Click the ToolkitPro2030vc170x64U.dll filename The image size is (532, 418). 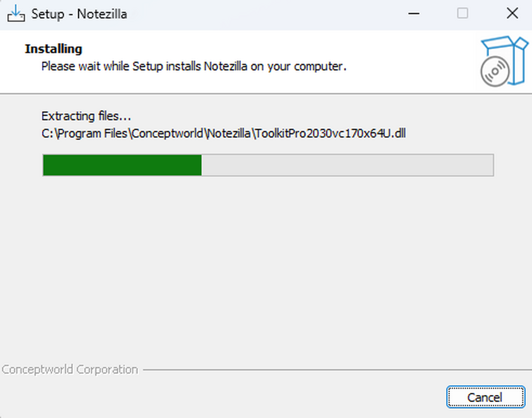click(x=330, y=134)
